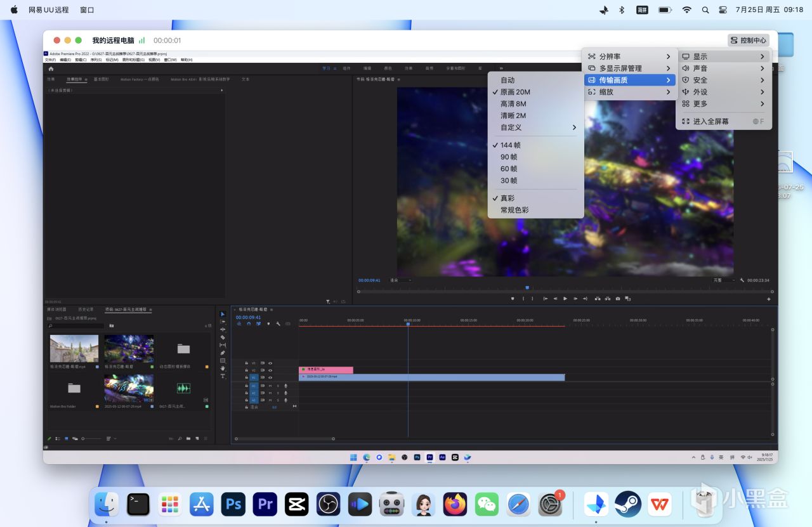This screenshot has width=812, height=527.
Task: Toggle V1 track eye visibility
Action: click(270, 377)
